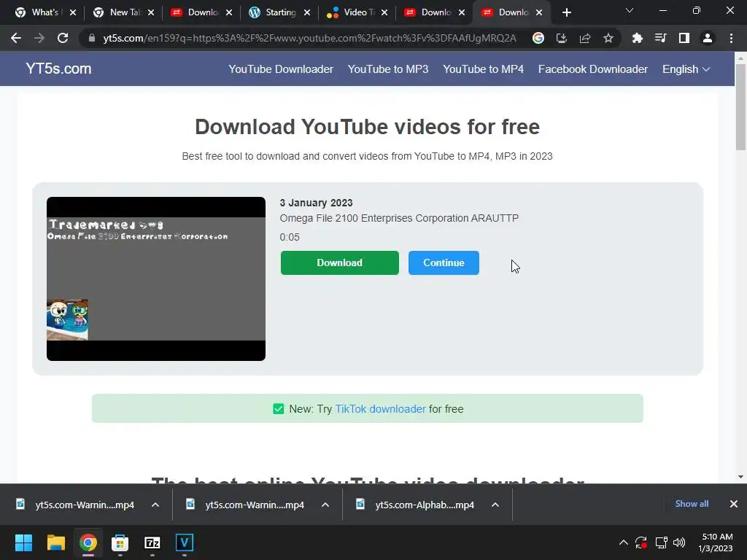747x560 pixels.
Task: Click the lock icon in address bar
Action: coord(91,38)
